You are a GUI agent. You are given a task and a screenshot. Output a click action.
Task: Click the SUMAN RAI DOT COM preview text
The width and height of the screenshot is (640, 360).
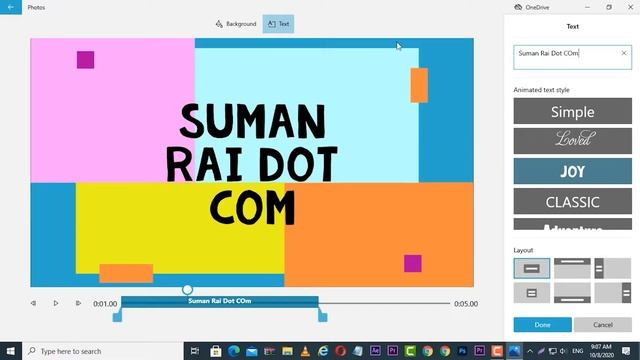point(251,163)
